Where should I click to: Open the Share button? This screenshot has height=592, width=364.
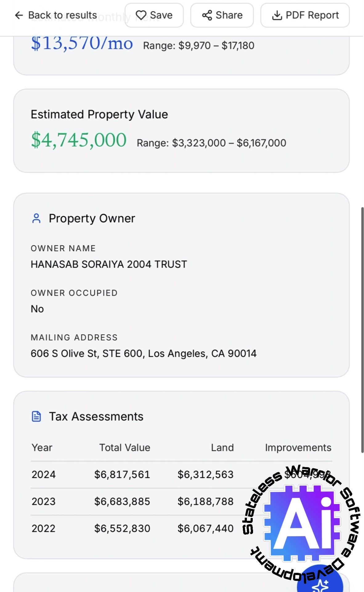222,15
